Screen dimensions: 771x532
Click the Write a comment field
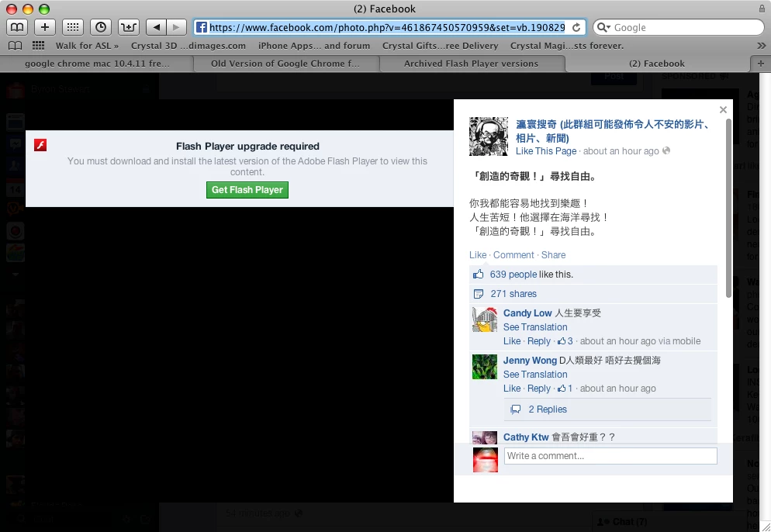tap(610, 456)
